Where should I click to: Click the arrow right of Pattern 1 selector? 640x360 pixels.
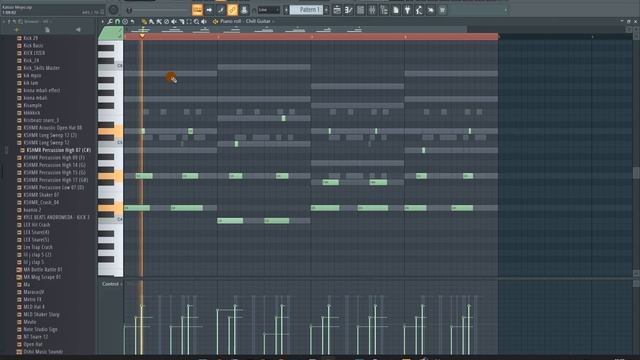[x=326, y=10]
